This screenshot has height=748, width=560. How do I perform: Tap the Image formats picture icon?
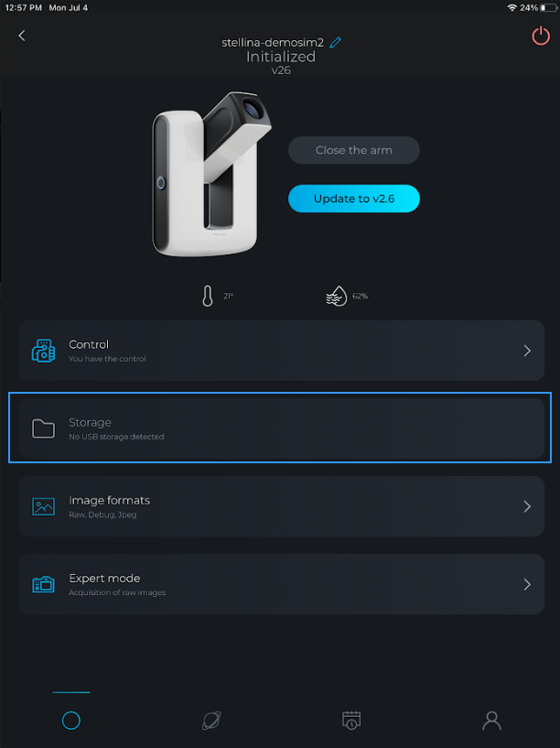[x=43, y=506]
